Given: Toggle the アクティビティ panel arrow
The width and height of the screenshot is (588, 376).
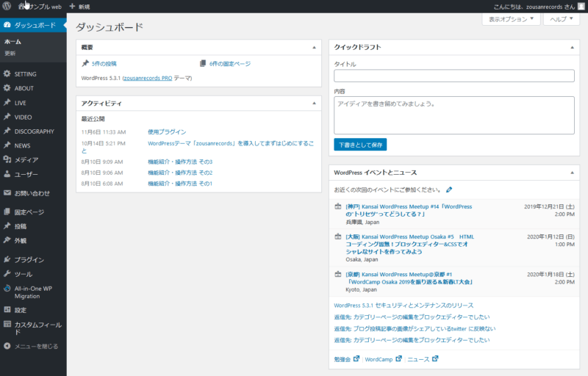Looking at the screenshot, I should 315,104.
